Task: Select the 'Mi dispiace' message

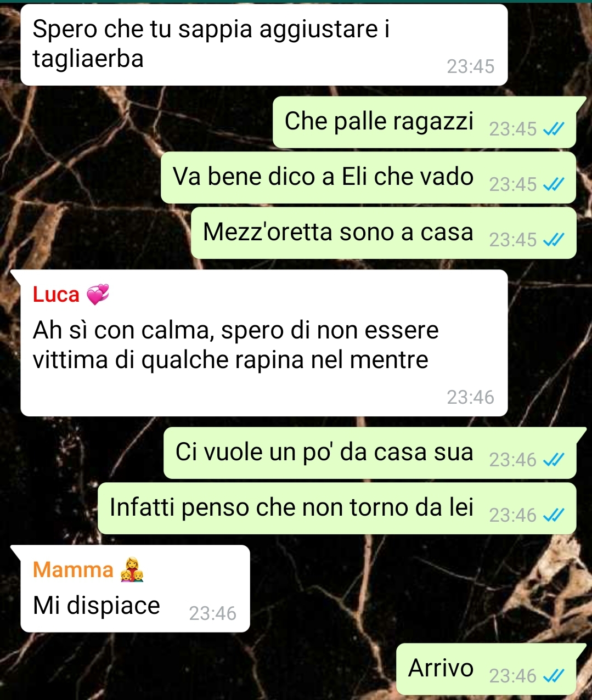Action: pyautogui.click(x=135, y=589)
